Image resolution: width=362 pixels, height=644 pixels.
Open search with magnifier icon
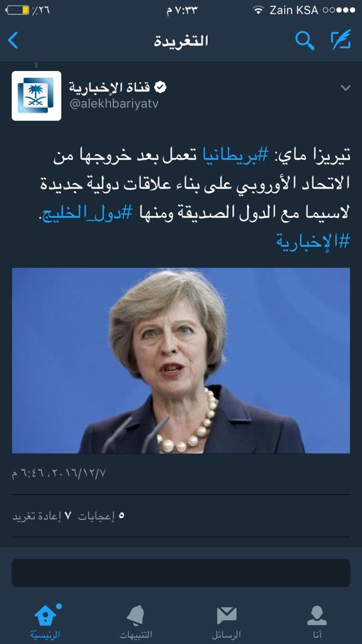click(305, 40)
